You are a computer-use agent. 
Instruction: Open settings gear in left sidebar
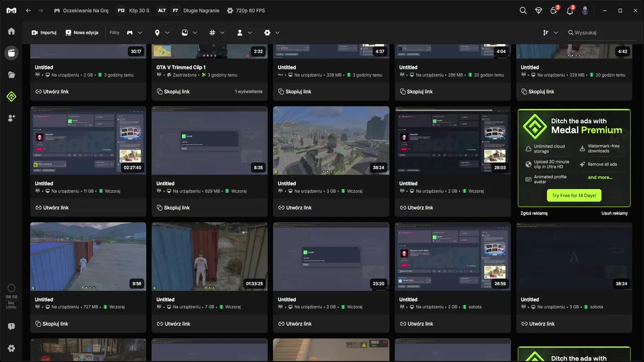11,348
